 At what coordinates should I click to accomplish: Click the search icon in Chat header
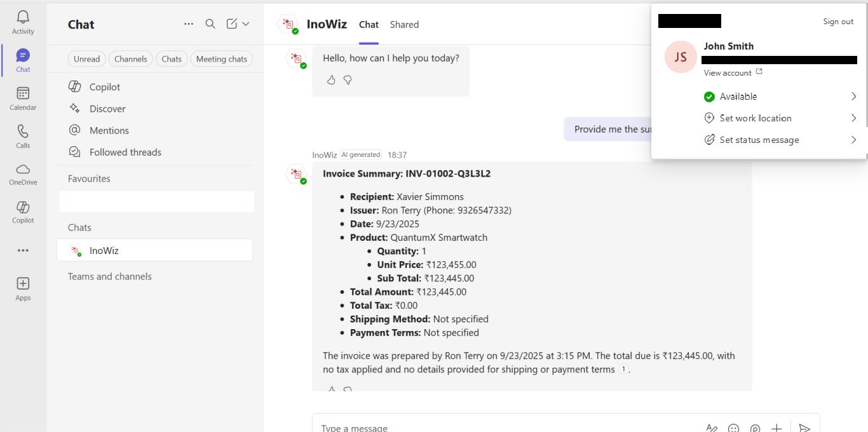(x=210, y=24)
